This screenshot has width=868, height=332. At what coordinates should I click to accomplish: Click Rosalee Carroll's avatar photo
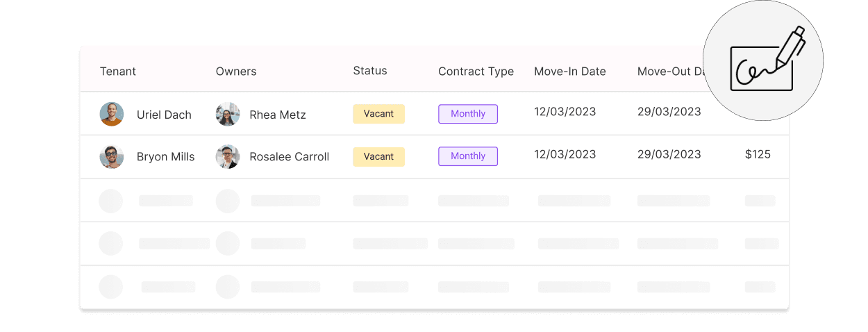pos(228,157)
